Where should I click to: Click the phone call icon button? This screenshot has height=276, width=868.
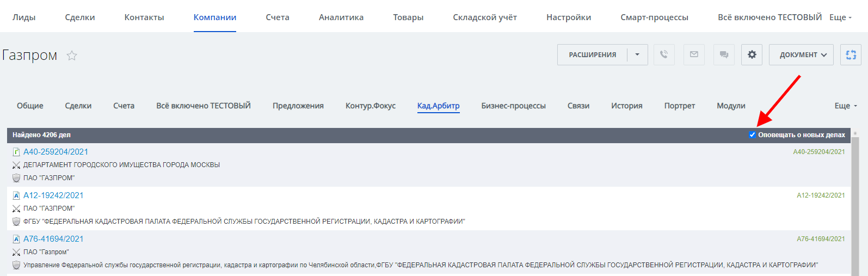point(664,54)
